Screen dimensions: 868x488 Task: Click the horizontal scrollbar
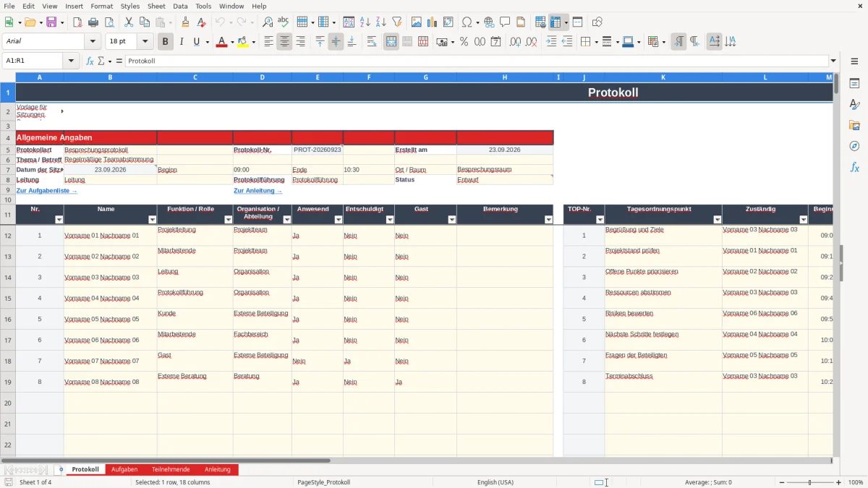point(166,461)
